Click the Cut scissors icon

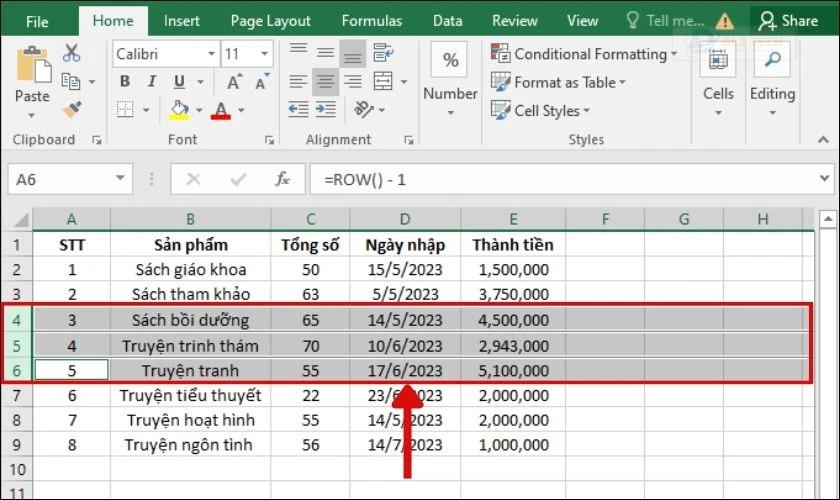click(x=71, y=53)
